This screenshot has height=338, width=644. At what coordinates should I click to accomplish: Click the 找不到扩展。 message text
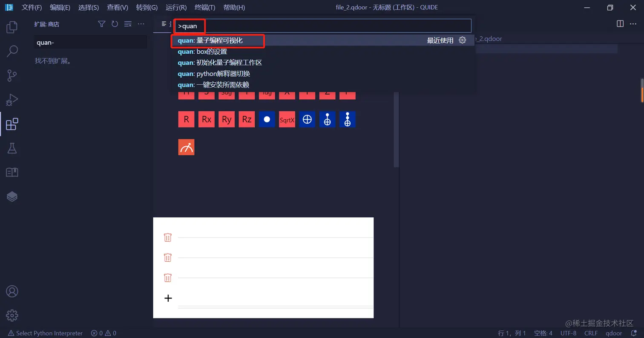click(x=53, y=61)
